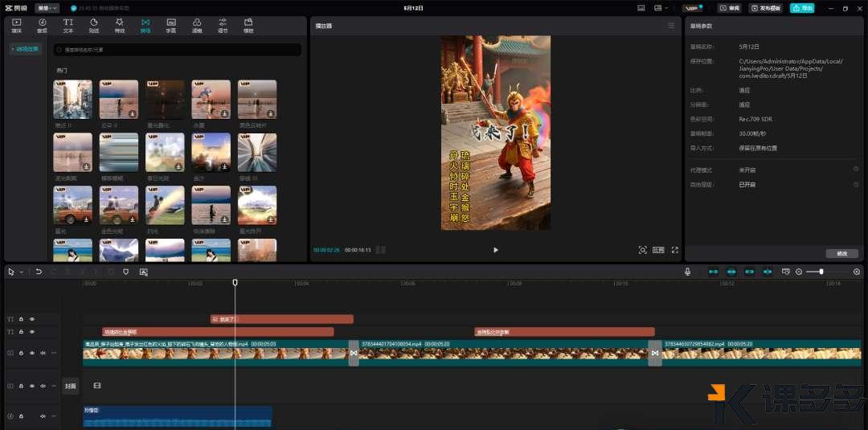Screen dimensions: 868x430
Task: Select the 春日光斑 transition thumbnail
Action: click(165, 152)
